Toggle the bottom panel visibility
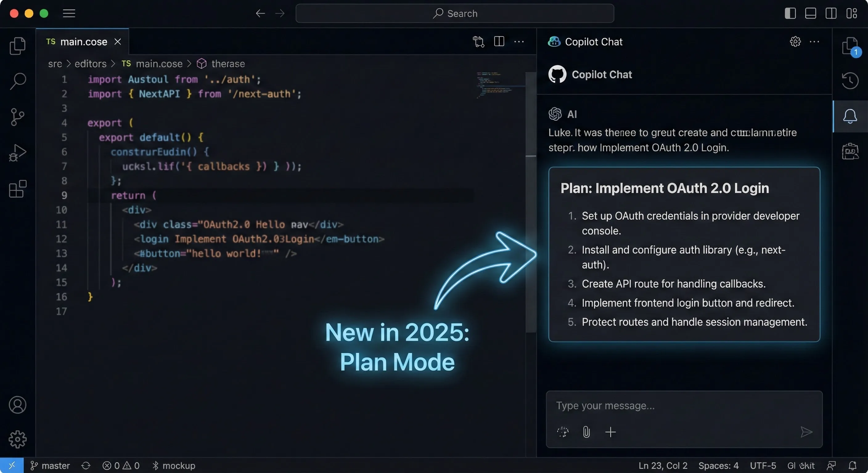The width and height of the screenshot is (868, 473). pyautogui.click(x=810, y=14)
